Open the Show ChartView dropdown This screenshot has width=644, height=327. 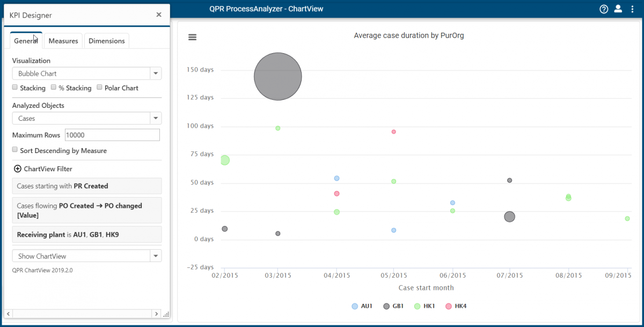[87, 256]
